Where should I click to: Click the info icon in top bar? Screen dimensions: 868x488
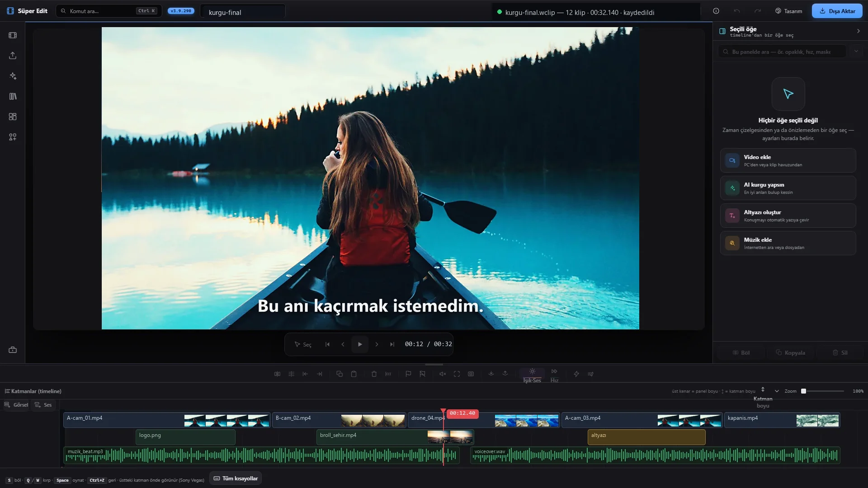[716, 11]
